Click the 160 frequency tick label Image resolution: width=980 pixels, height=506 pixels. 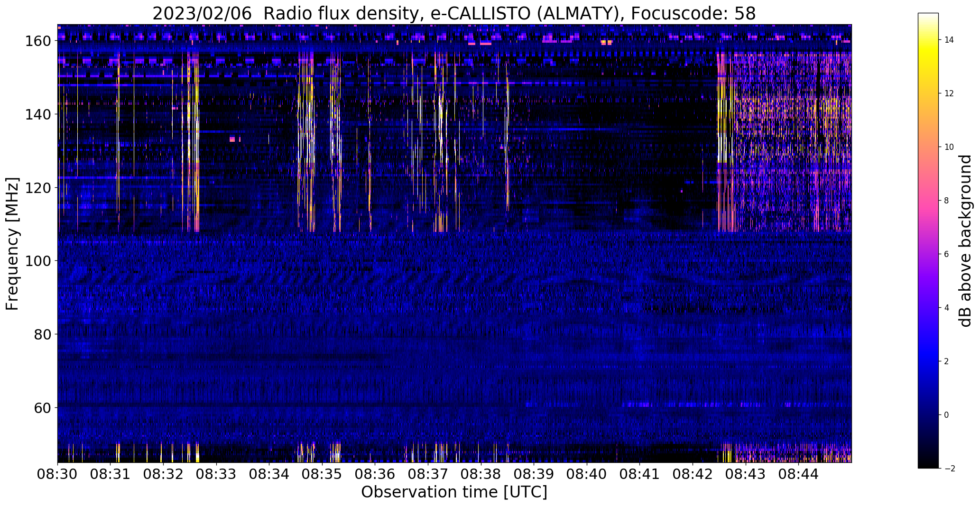click(38, 41)
